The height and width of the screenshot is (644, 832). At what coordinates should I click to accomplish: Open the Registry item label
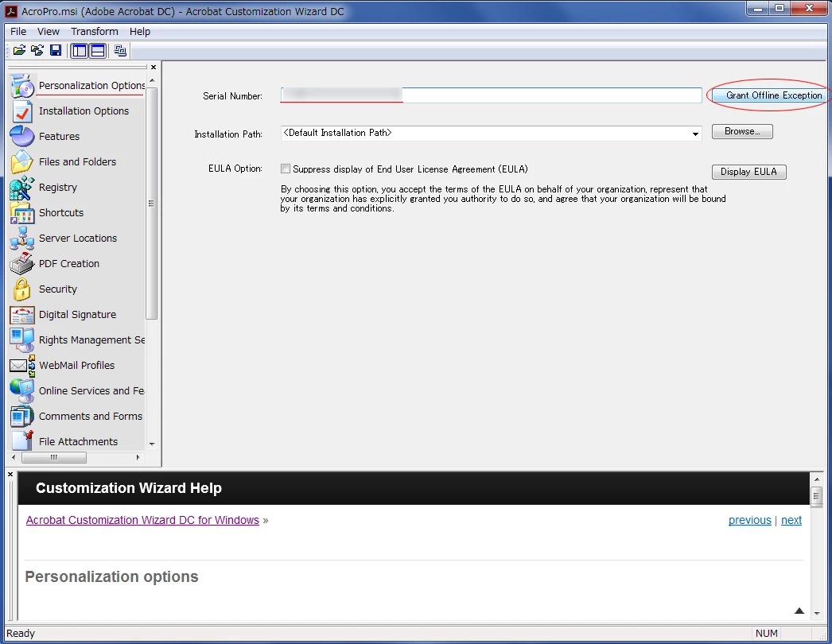tap(58, 188)
